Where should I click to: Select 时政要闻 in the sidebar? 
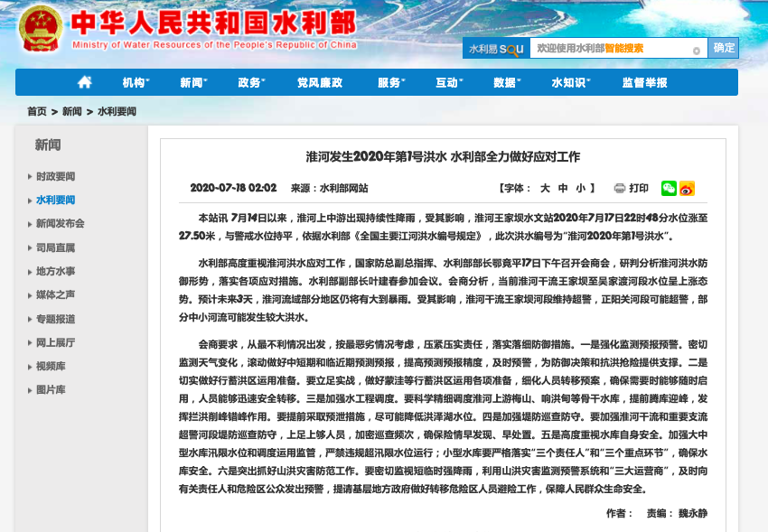click(x=55, y=176)
